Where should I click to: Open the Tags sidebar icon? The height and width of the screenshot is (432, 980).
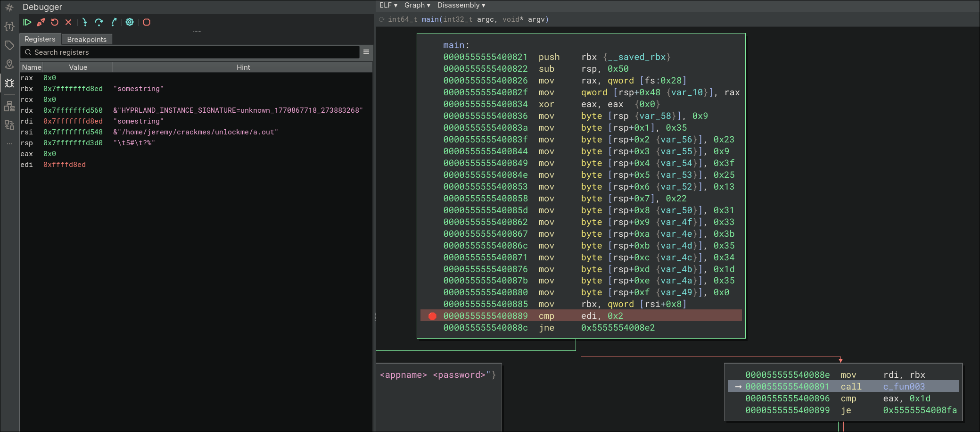pyautogui.click(x=9, y=45)
